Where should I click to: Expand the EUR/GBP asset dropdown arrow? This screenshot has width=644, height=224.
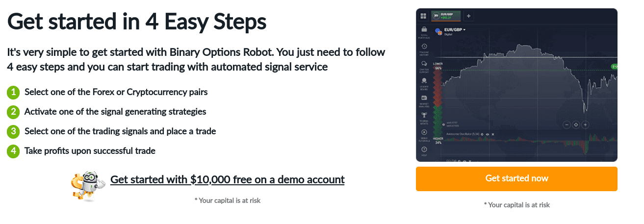pos(464,30)
